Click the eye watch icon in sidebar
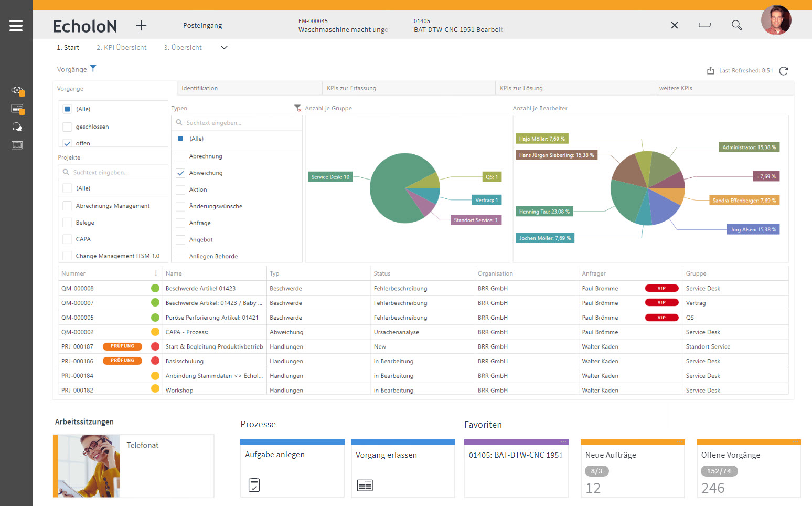The width and height of the screenshot is (812, 506). coord(17,91)
